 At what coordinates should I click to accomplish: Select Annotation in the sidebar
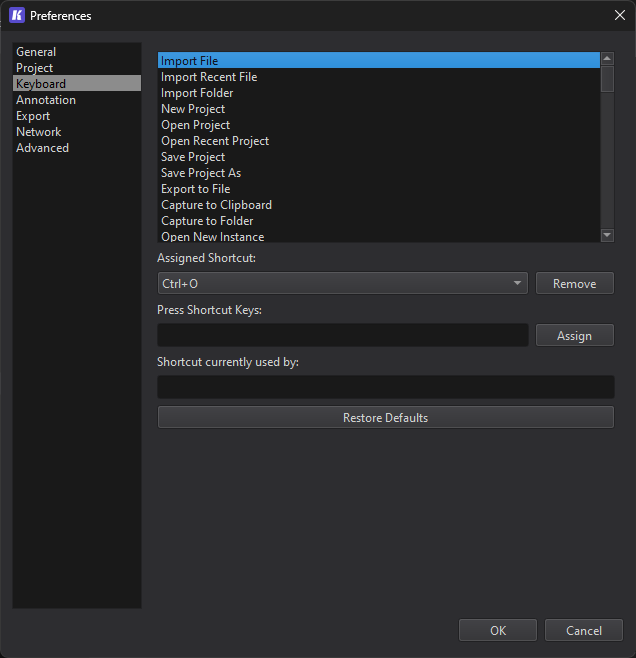pyautogui.click(x=46, y=100)
